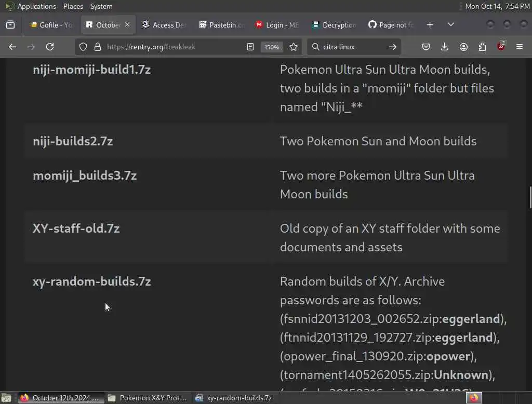Switch to the Decryption tab
This screenshot has height=404, width=532.
tap(334, 25)
